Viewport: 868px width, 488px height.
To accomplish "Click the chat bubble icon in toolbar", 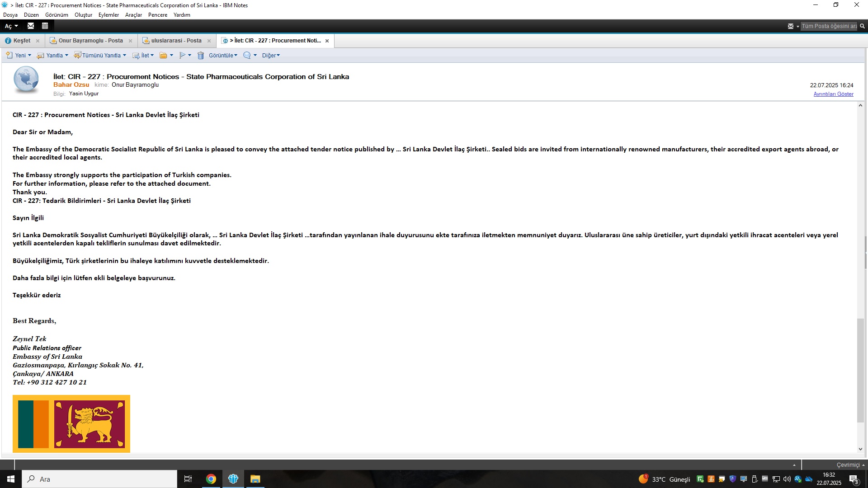I will click(247, 55).
